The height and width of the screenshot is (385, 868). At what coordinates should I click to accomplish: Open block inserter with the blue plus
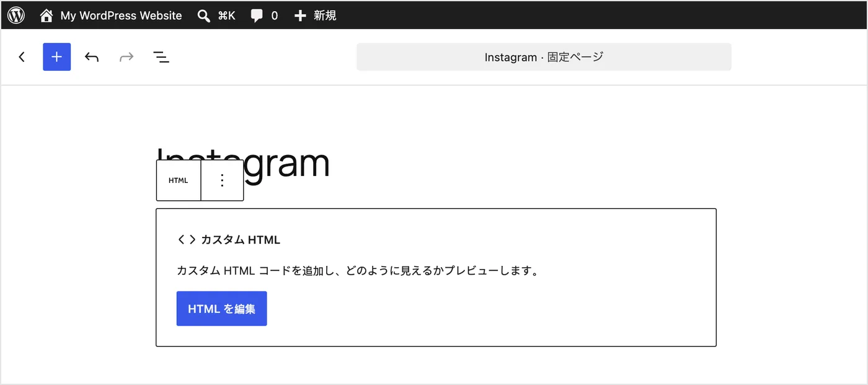(56, 57)
